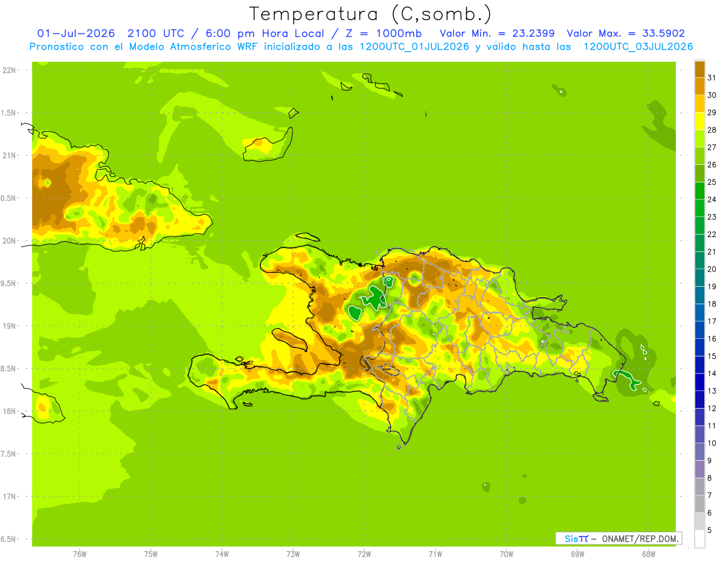The width and height of the screenshot is (728, 562).
Task: Click the legend value '22'
Action: pos(712,235)
